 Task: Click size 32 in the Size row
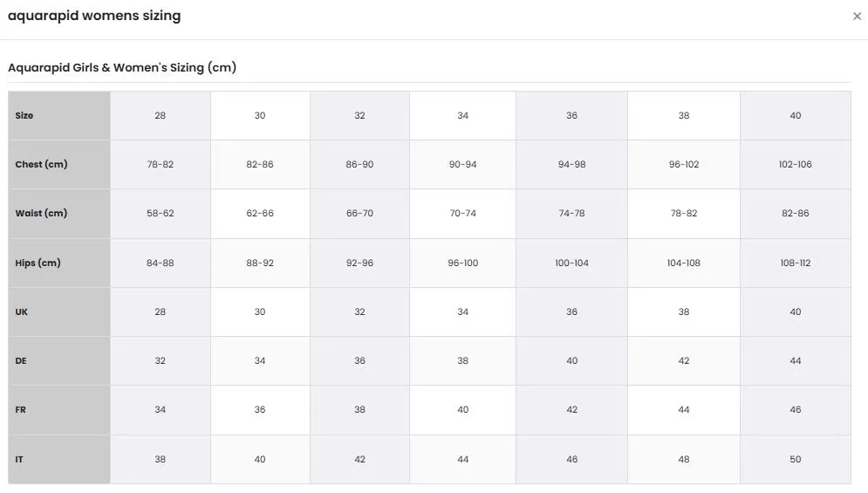point(359,116)
